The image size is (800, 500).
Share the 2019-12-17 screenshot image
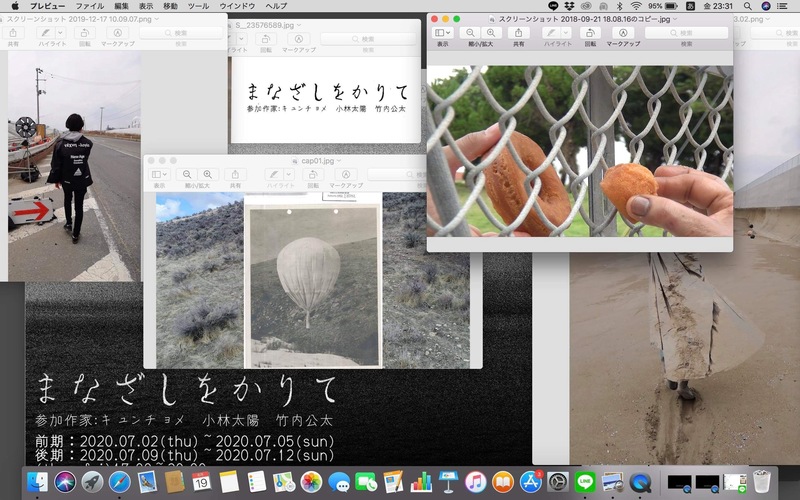click(13, 33)
